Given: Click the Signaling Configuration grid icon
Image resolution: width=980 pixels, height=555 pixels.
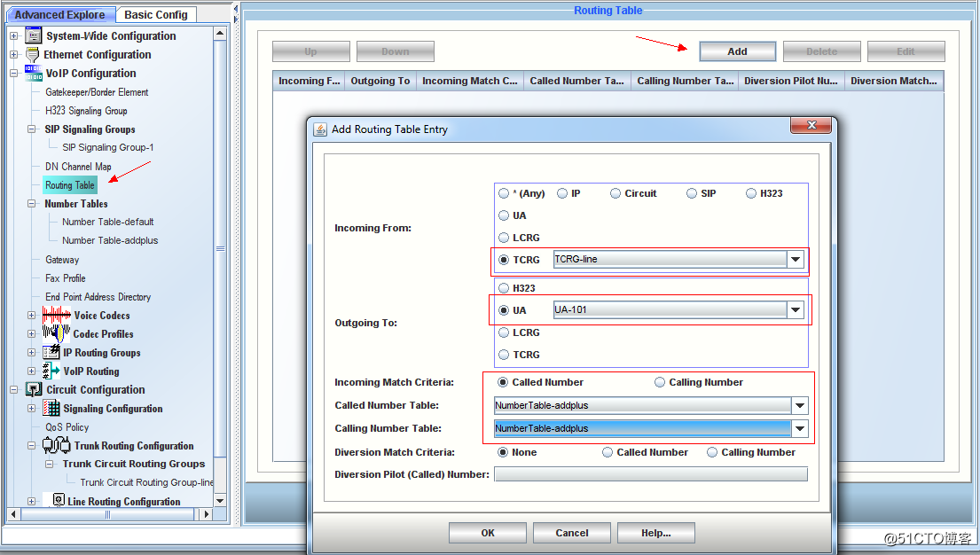Looking at the screenshot, I should [x=51, y=408].
